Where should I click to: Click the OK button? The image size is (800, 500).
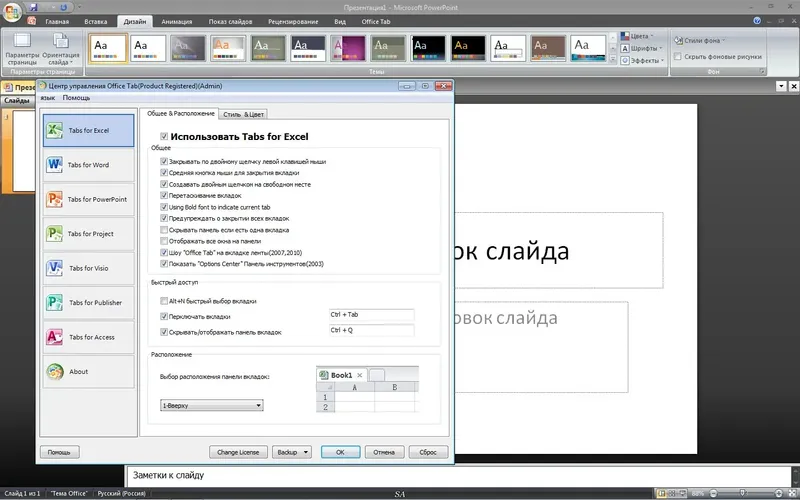340,452
